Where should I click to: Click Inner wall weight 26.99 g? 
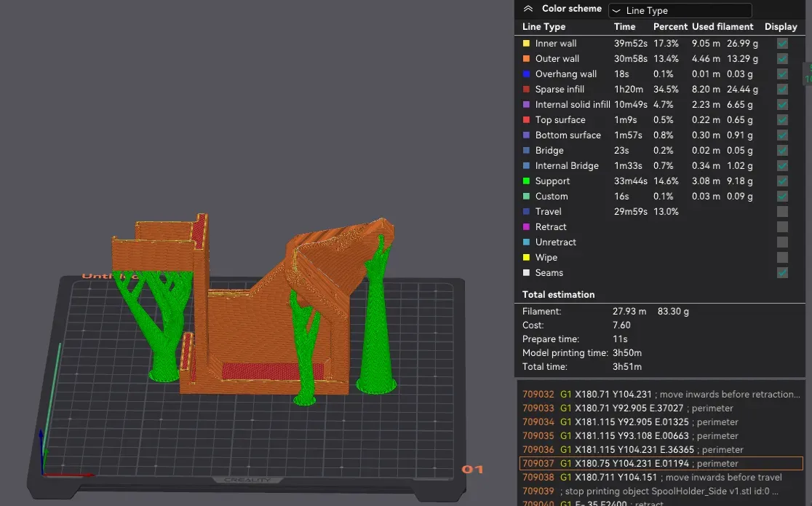742,44
